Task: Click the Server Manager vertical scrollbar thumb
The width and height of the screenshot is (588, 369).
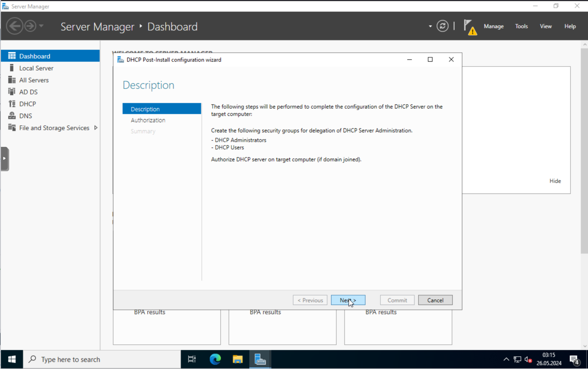Action: click(584, 151)
